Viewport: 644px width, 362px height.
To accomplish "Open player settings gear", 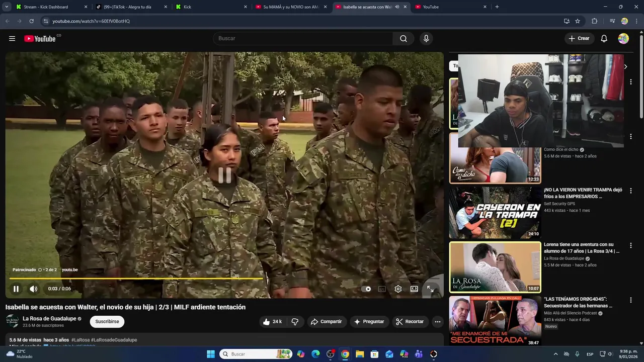I will [x=398, y=289].
